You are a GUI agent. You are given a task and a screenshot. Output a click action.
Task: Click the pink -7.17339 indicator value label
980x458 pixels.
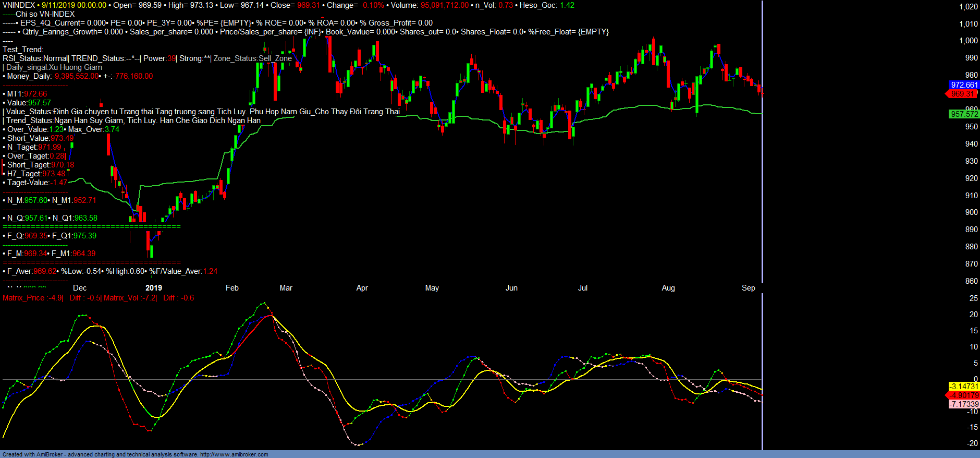tap(964, 404)
